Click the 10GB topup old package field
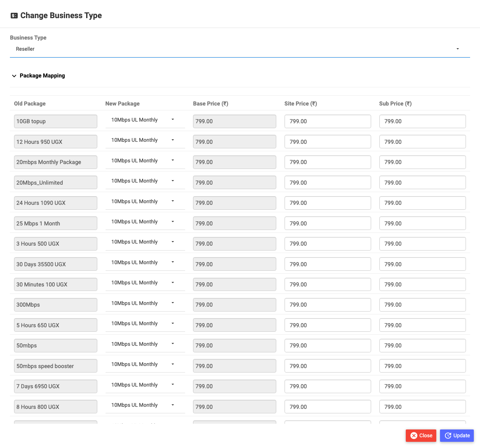The height and width of the screenshot is (448, 480). [55, 122]
